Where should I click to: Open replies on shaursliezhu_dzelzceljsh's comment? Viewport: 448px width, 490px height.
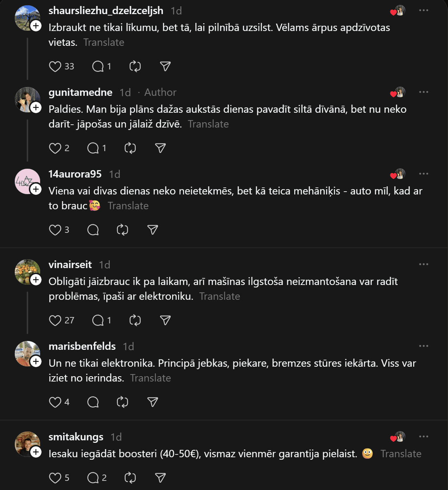[98, 66]
